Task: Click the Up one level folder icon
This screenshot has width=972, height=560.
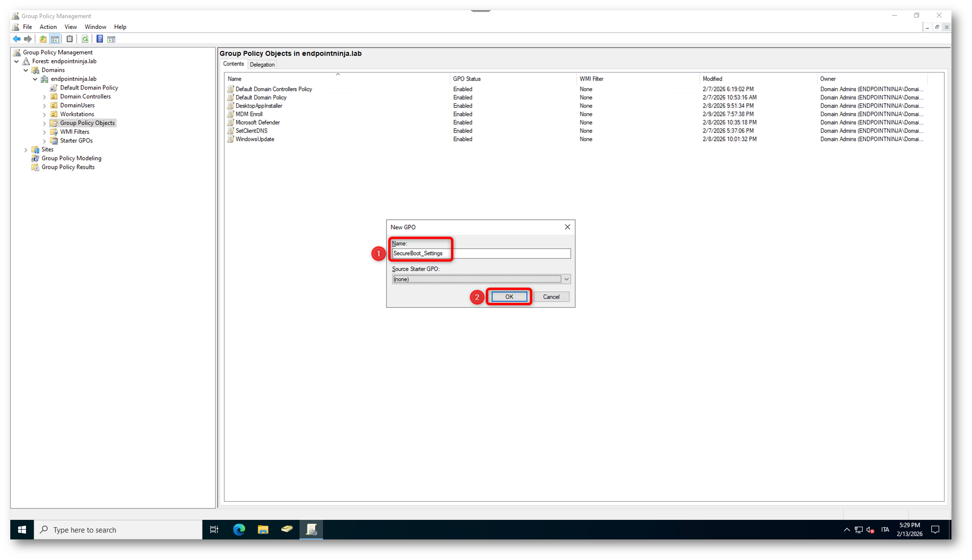Action: [x=43, y=39]
